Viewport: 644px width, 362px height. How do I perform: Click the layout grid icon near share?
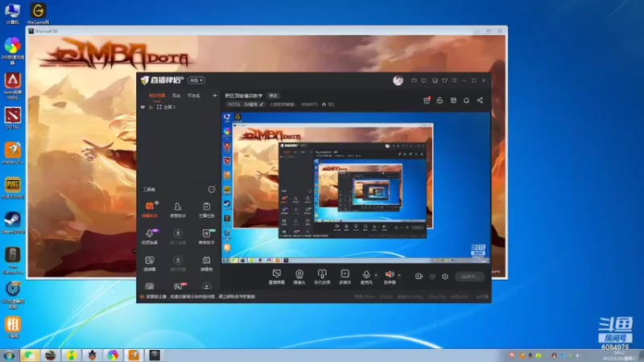pyautogui.click(x=453, y=100)
